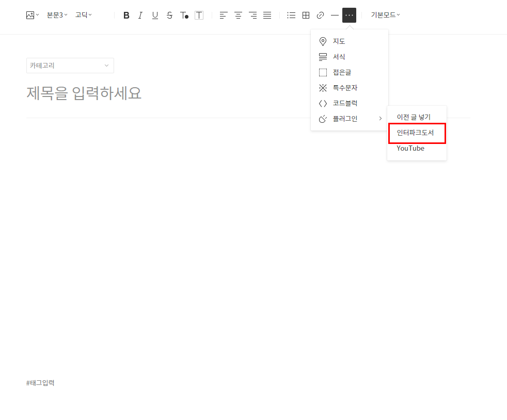
Task: Click the special character asterisk icon
Action: click(x=323, y=88)
